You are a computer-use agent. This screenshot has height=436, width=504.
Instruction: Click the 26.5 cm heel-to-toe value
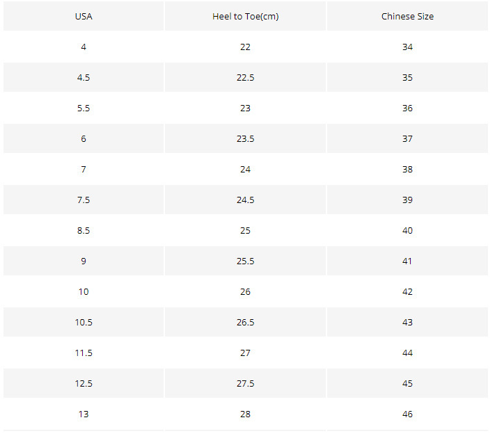pos(245,323)
